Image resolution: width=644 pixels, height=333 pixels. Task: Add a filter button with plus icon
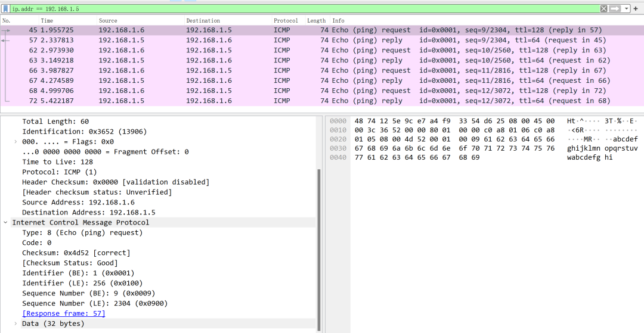click(x=636, y=8)
